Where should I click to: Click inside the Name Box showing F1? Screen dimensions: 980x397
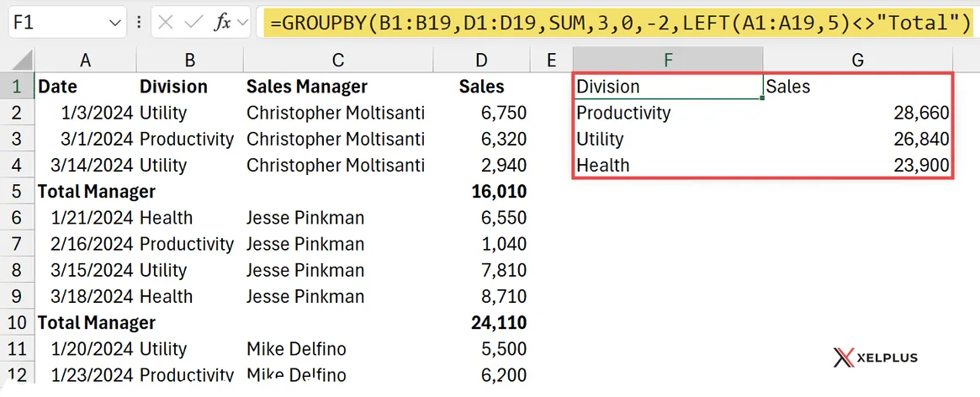click(55, 24)
